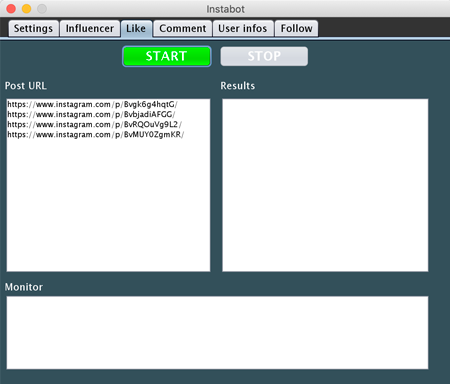The image size is (450, 384).
Task: Click the URL ending in Bvgk6g4hqtG
Action: (92, 105)
